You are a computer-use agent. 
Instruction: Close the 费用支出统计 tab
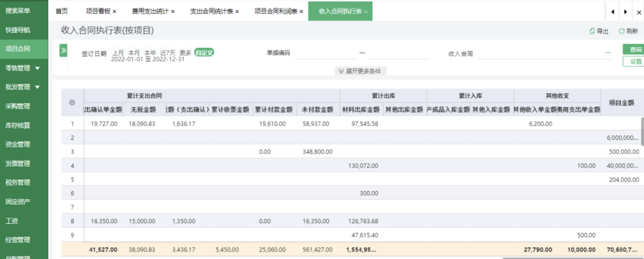[x=173, y=11]
